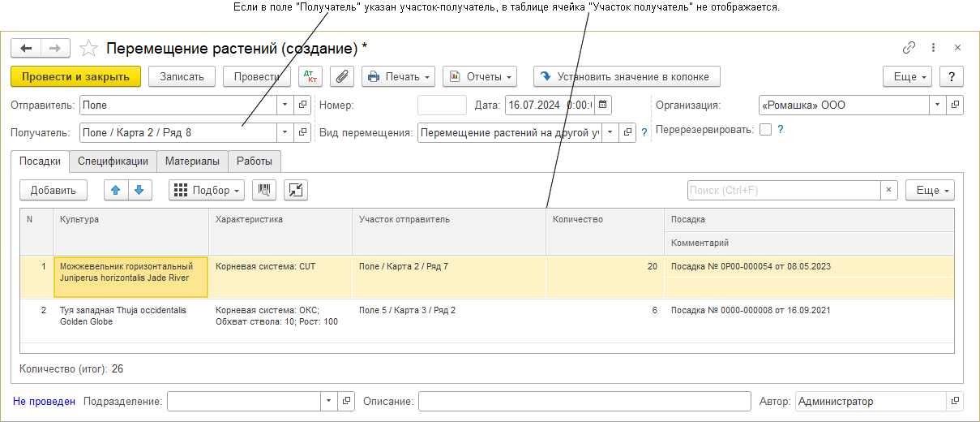Image resolution: width=980 pixels, height=422 pixels.
Task: Expand the Подбор dropdown button
Action: [208, 190]
